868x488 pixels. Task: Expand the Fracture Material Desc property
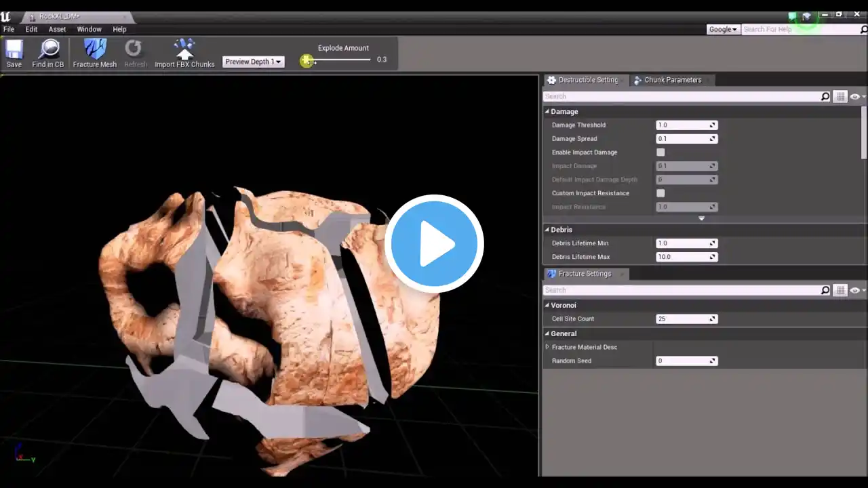[547, 347]
